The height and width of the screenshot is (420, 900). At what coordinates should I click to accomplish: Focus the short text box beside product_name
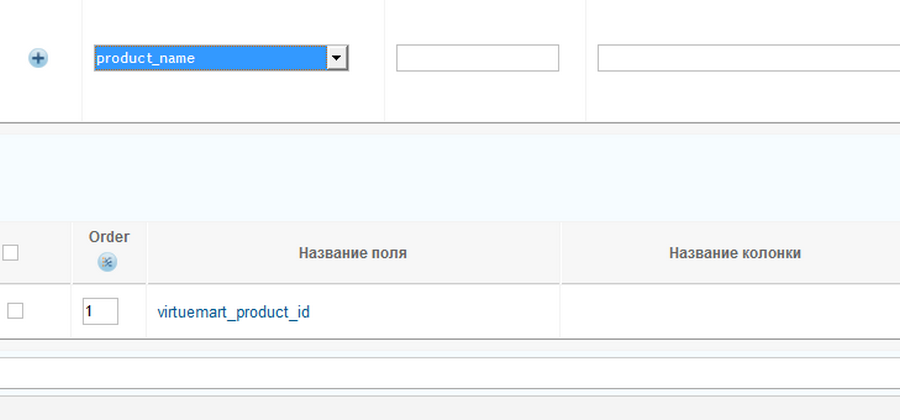(x=477, y=59)
